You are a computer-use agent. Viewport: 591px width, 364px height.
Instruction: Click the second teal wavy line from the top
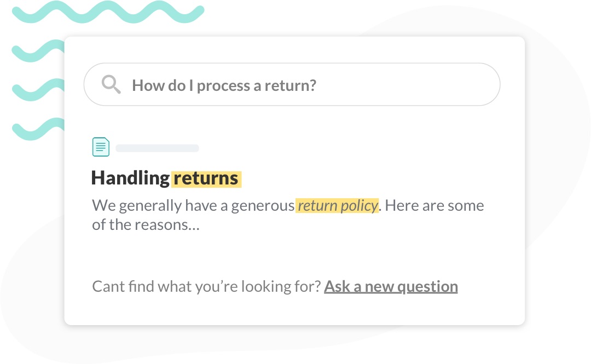(38, 50)
